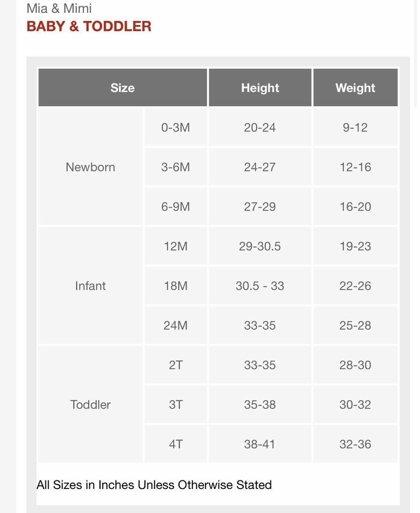Click the 0-3M size cell
420x513 pixels.
(x=176, y=127)
